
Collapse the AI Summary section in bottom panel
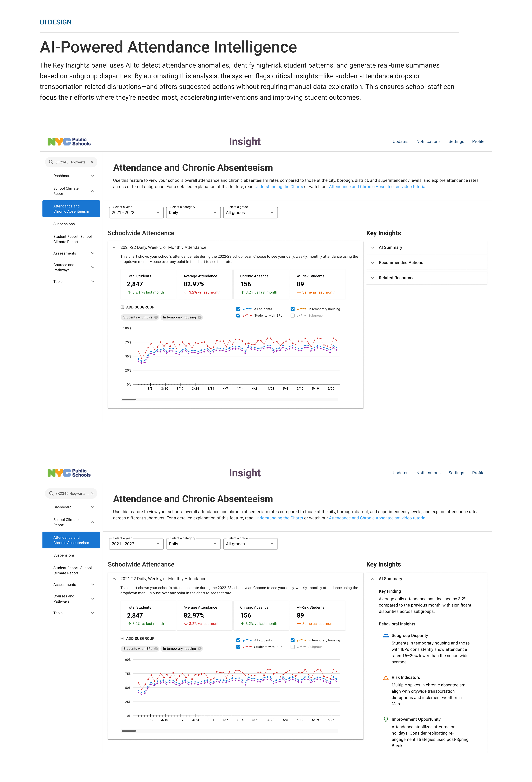point(373,579)
